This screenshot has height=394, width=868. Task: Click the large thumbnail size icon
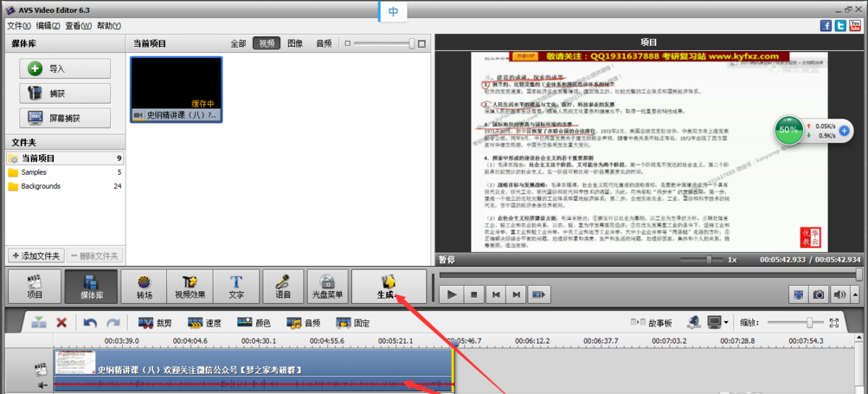click(x=421, y=44)
